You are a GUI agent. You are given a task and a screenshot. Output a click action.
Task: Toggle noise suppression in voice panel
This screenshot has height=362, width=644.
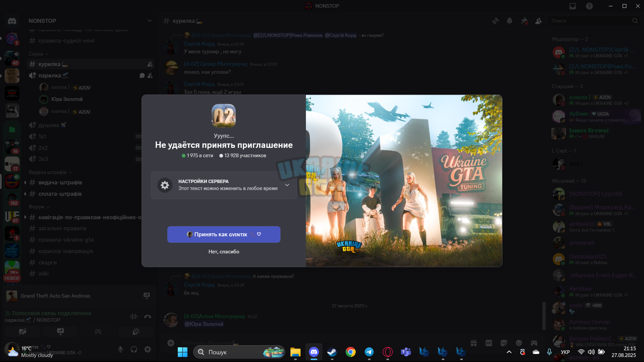click(134, 316)
